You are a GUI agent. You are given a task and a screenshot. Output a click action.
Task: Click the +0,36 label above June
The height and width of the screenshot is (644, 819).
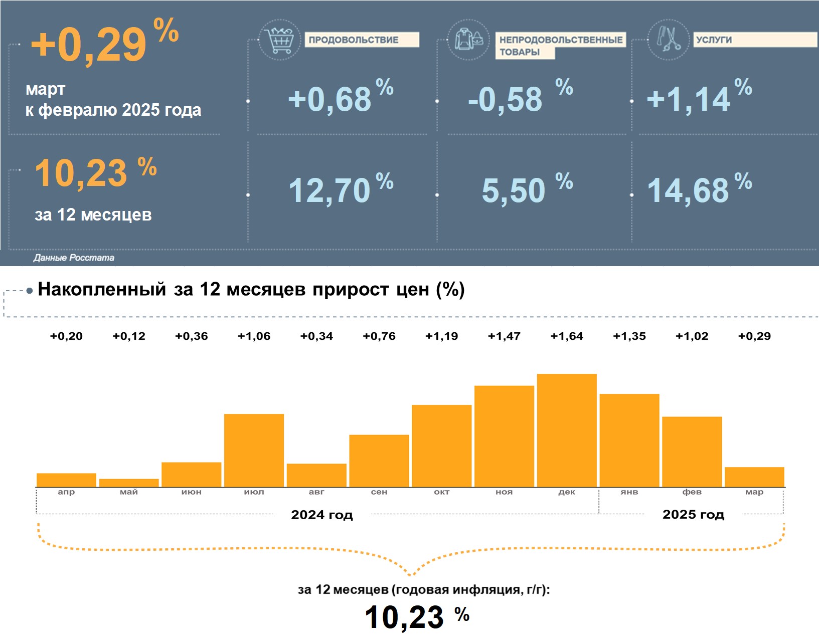192,336
